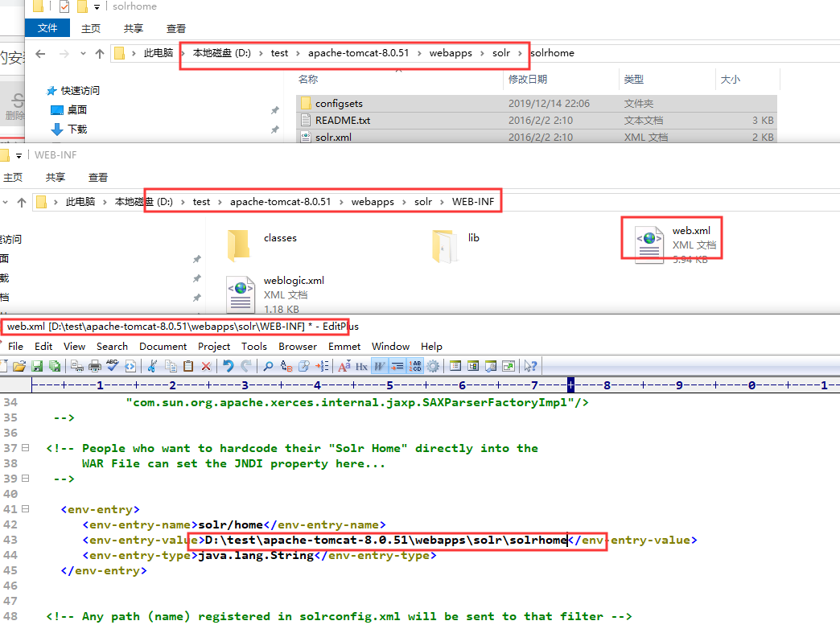The height and width of the screenshot is (625, 840).
Task: Open the Browser menu
Action: (x=298, y=347)
